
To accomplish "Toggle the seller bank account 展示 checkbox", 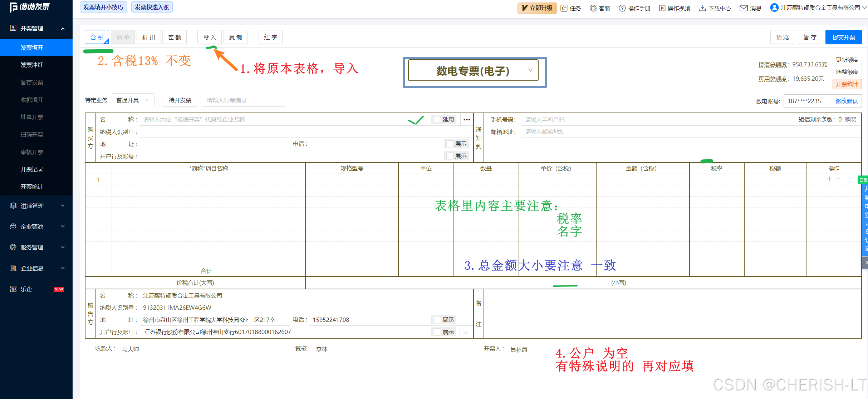I will point(437,332).
